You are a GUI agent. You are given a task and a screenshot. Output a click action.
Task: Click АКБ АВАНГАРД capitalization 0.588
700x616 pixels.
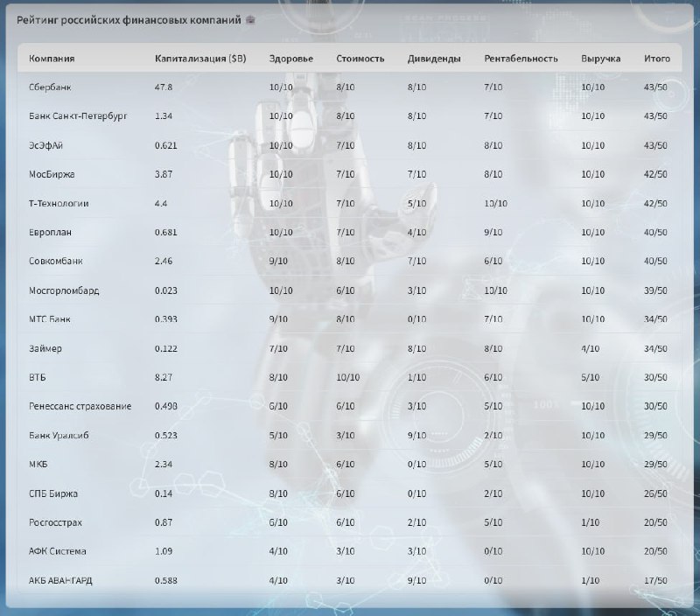coord(166,581)
